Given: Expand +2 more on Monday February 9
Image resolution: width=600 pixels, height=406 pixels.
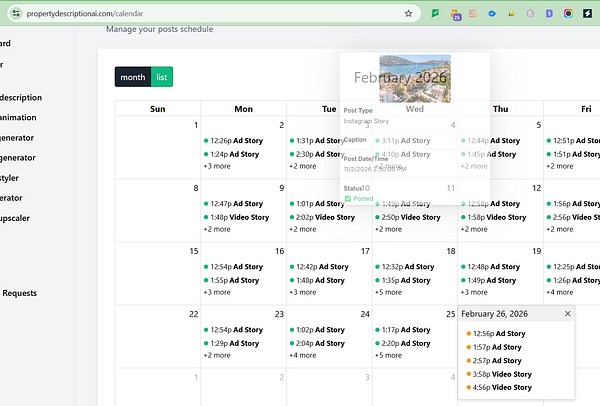Looking at the screenshot, I should pyautogui.click(x=217, y=229).
